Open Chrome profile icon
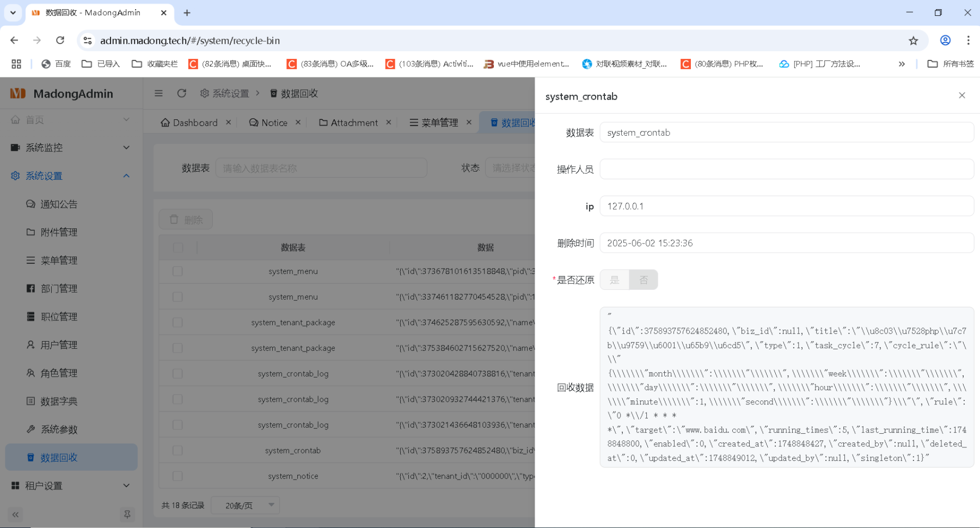 [x=945, y=40]
